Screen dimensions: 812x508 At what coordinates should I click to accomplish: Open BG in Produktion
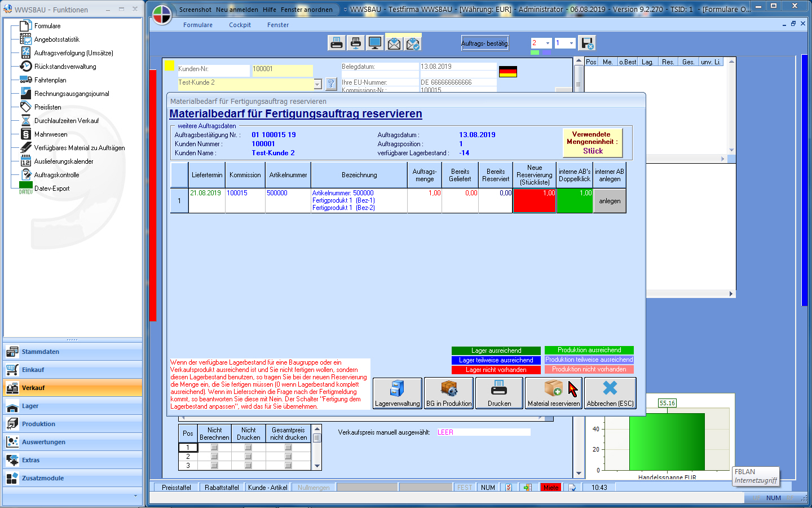pos(449,393)
